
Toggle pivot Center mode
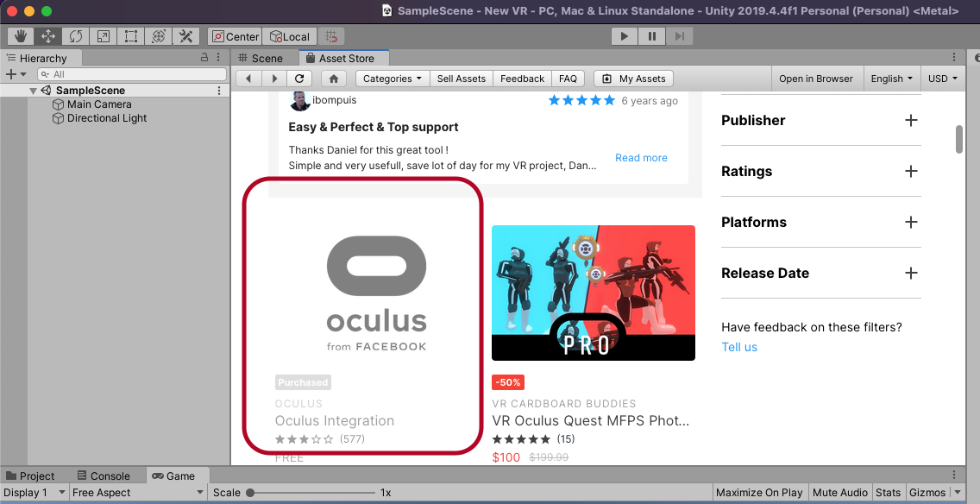click(x=235, y=36)
